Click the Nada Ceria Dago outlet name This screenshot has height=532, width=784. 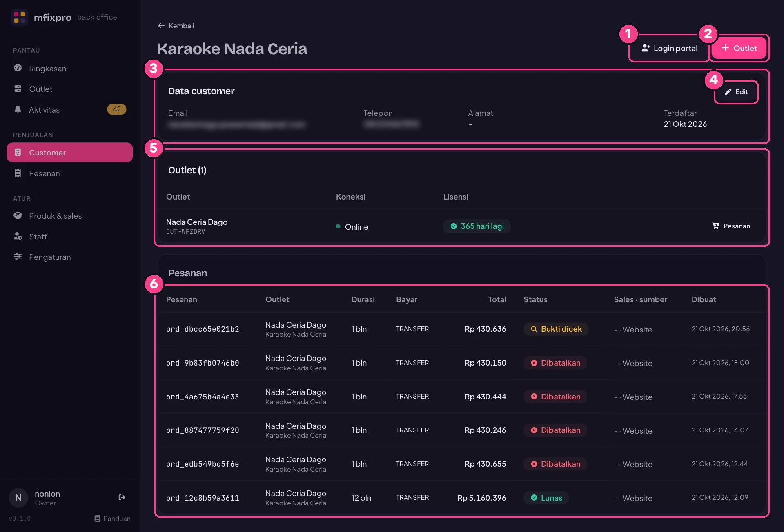coord(197,222)
